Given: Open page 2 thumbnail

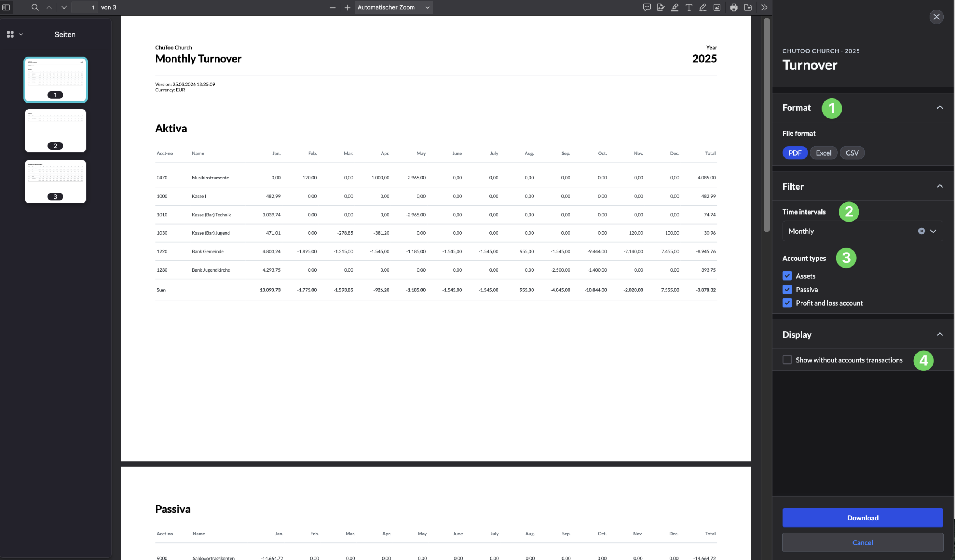Looking at the screenshot, I should click(55, 131).
